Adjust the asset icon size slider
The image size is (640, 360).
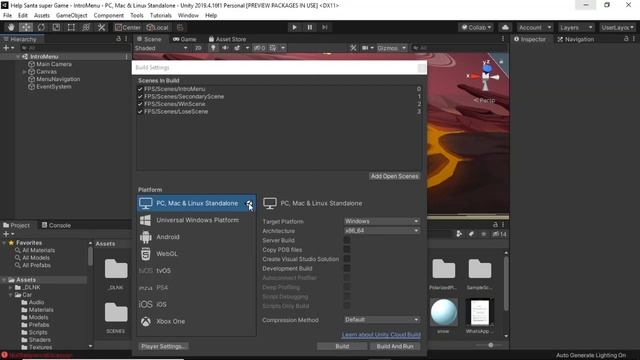pyautogui.click(x=491, y=345)
